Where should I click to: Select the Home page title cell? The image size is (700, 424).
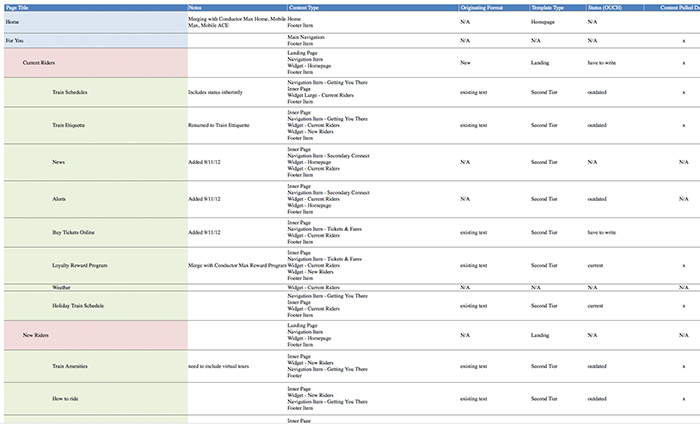point(12,21)
